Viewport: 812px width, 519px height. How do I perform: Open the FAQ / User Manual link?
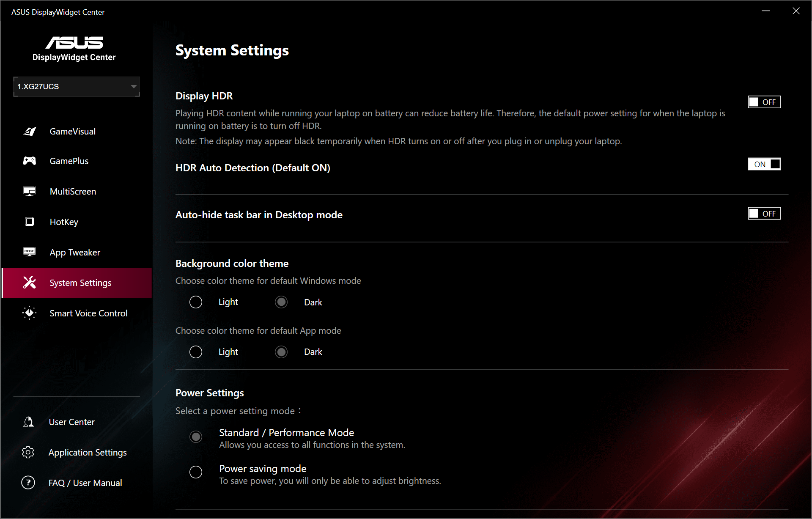[x=85, y=483]
